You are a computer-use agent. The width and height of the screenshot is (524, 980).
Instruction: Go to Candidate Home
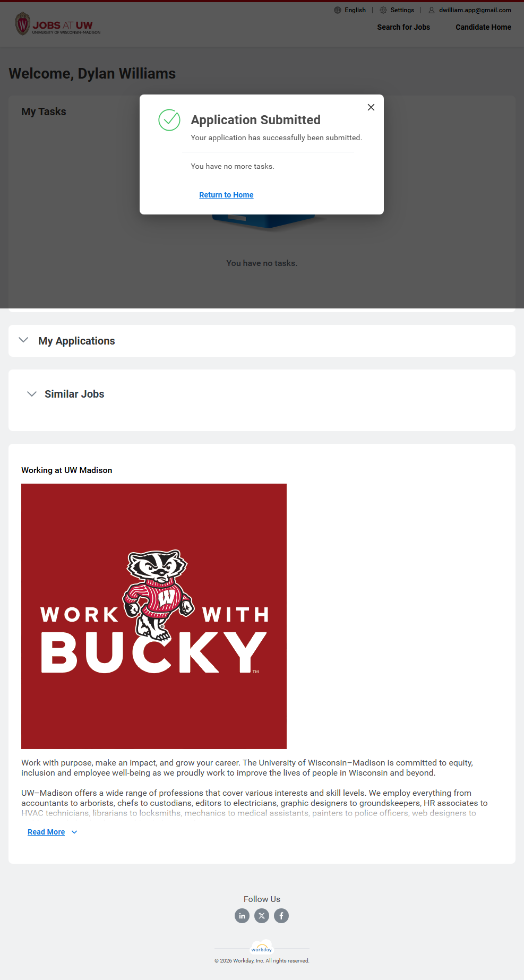(483, 27)
